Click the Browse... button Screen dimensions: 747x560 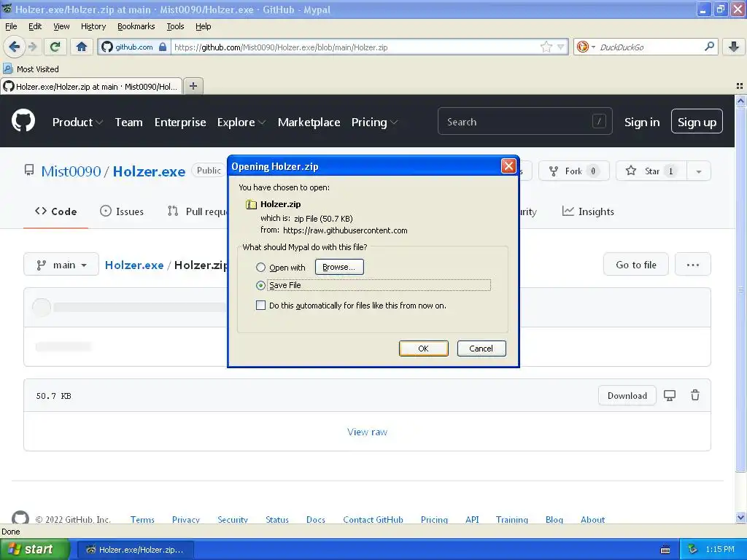339,267
